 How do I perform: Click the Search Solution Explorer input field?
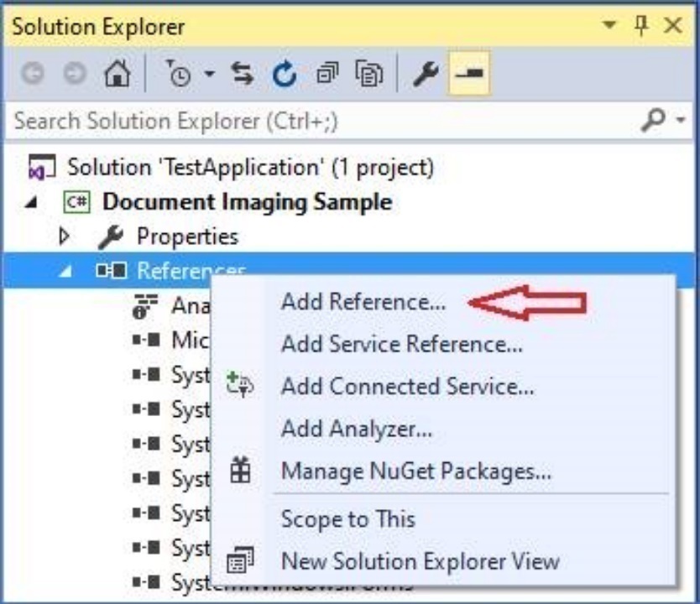[319, 122]
